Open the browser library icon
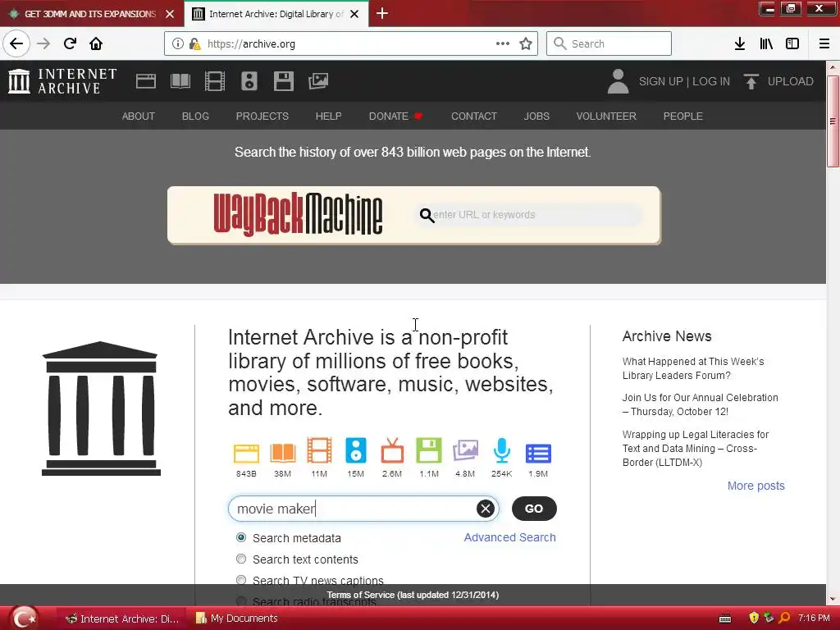This screenshot has height=630, width=840. pos(766,43)
